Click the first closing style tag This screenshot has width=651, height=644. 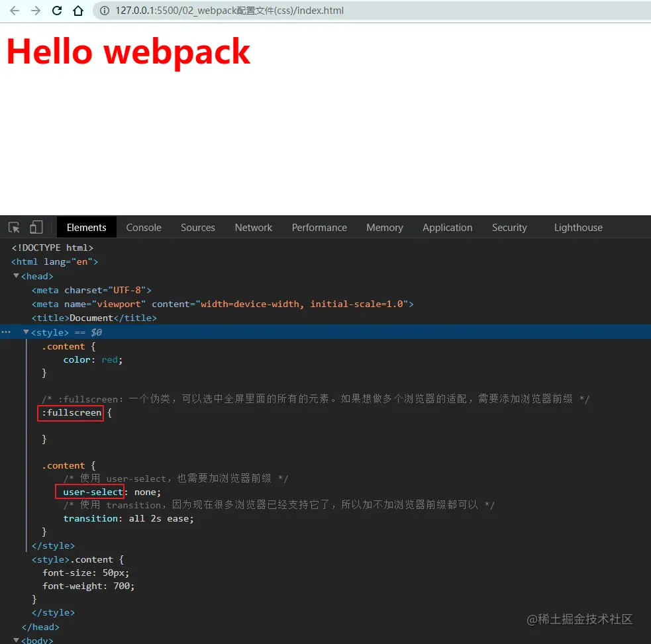click(53, 545)
